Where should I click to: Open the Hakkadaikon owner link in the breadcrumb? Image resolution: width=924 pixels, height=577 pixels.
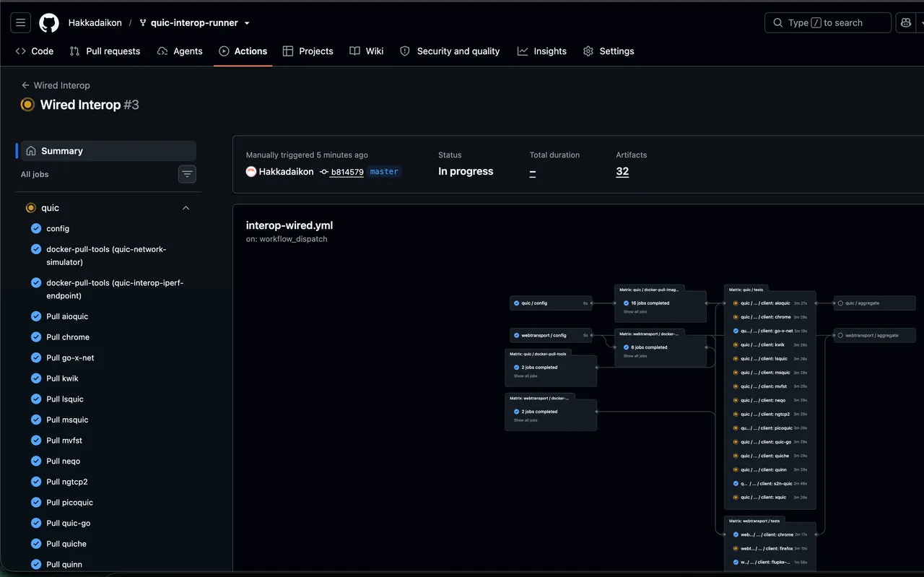click(x=95, y=23)
